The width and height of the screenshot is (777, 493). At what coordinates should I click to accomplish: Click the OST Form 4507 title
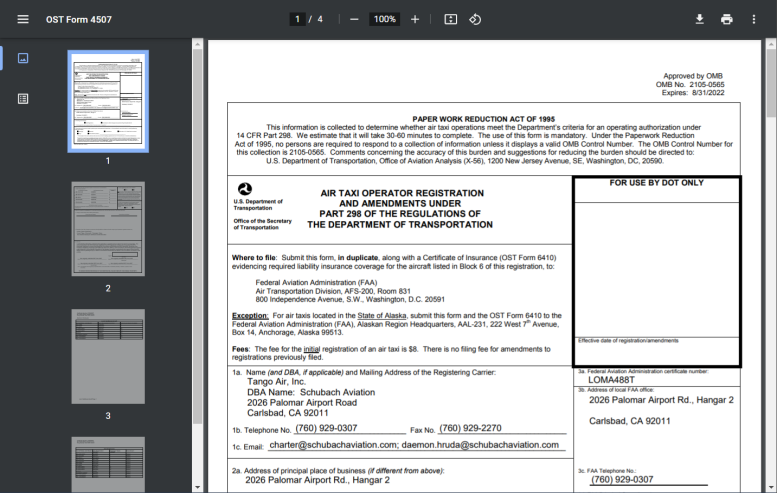[79, 19]
